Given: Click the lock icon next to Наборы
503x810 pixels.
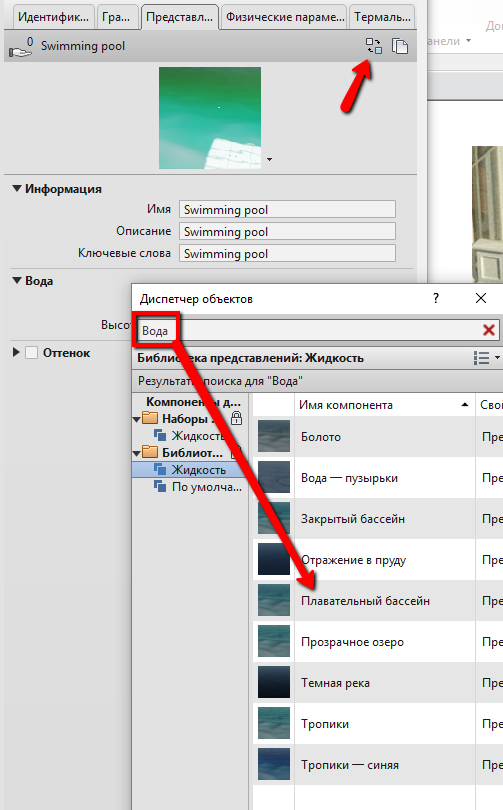Looking at the screenshot, I should click(237, 418).
